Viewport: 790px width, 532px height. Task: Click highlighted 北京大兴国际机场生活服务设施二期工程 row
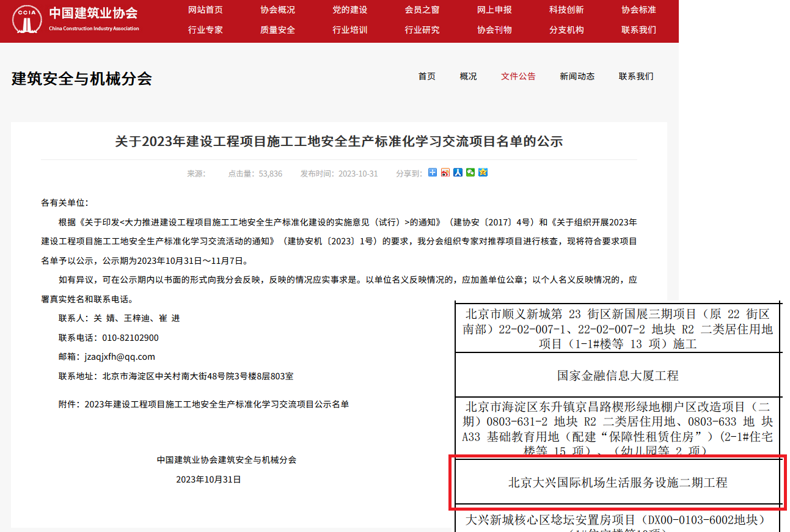tap(618, 483)
